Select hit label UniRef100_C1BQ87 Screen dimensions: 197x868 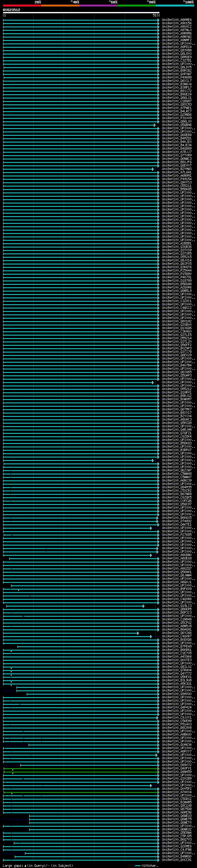tap(176, 101)
